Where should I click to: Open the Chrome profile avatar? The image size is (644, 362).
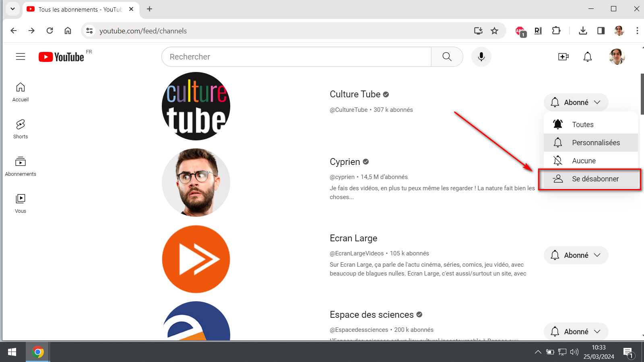coord(619,31)
